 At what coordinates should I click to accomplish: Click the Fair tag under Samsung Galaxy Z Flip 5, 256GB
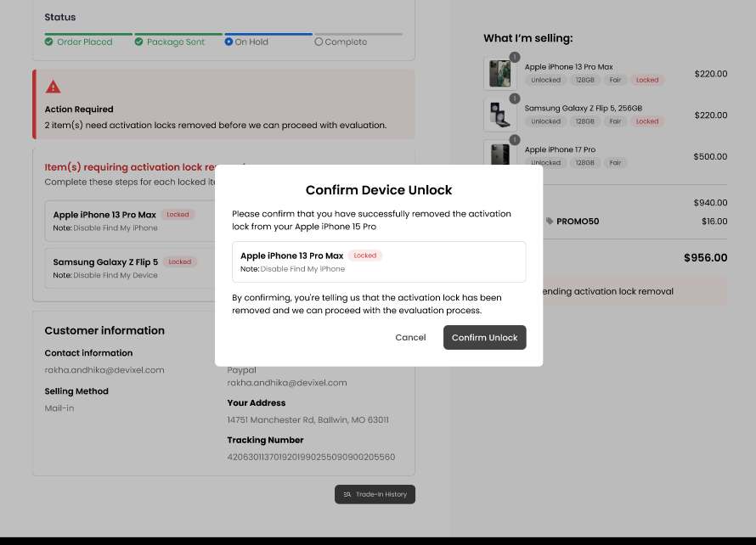tap(615, 121)
